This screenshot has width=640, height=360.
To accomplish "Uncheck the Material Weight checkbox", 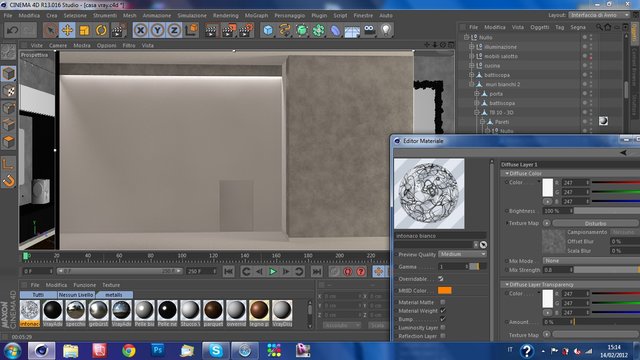I will coord(443,311).
